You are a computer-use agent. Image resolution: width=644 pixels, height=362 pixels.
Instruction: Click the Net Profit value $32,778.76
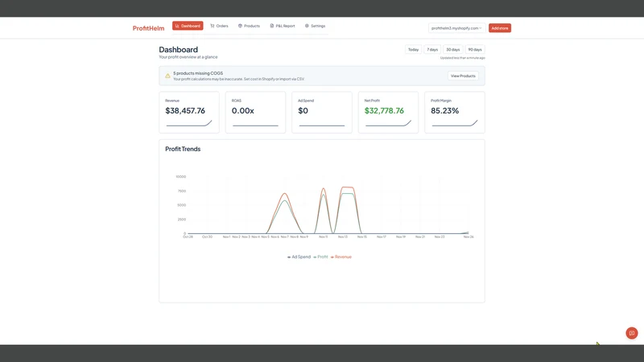(x=384, y=111)
